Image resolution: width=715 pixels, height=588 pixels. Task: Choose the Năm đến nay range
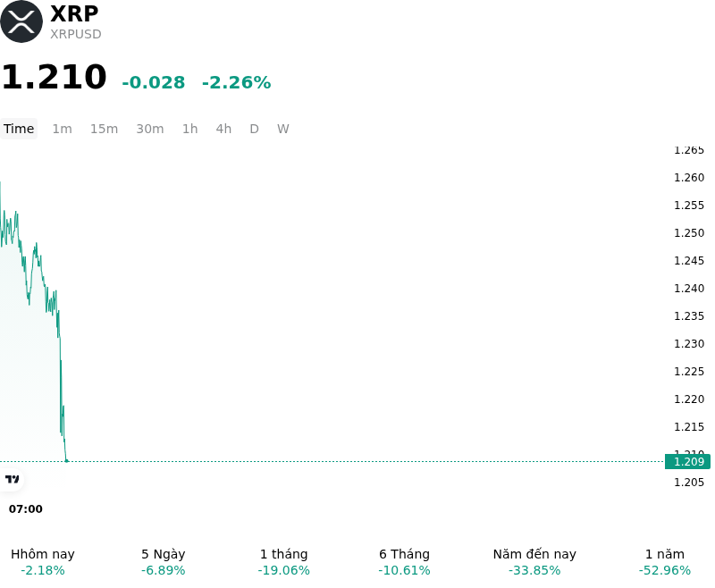click(534, 561)
